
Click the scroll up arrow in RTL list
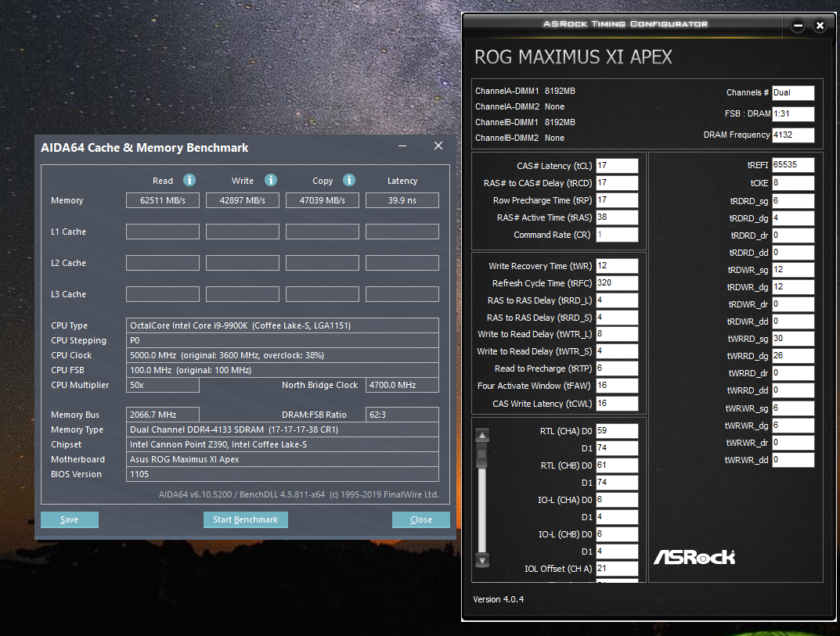(482, 435)
